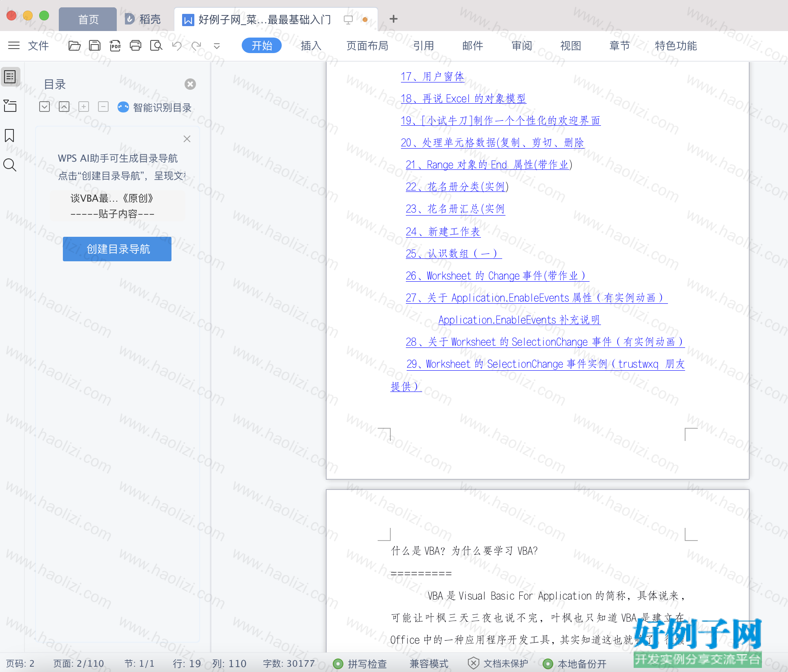
Task: Follow link Application.EnableEvents 补充说明
Action: point(519,320)
